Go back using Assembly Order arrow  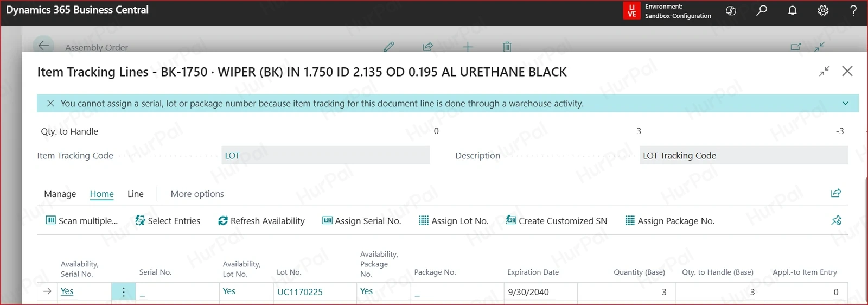coord(43,46)
